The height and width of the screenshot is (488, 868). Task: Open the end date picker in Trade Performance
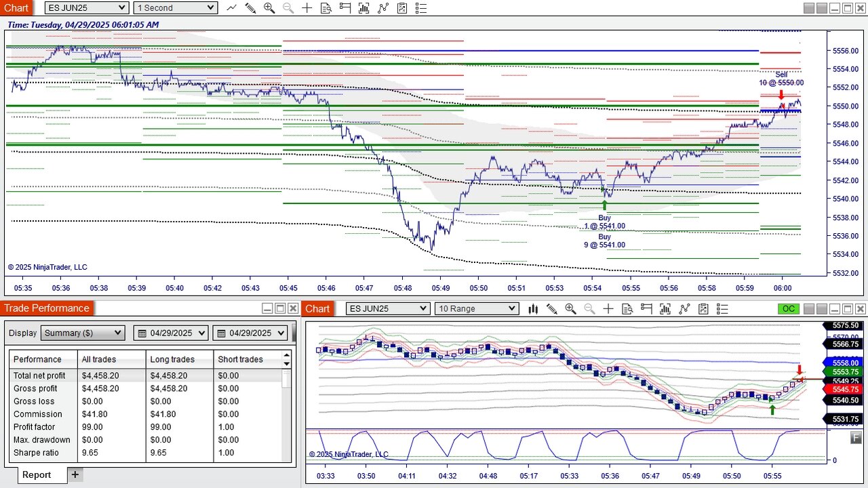251,333
